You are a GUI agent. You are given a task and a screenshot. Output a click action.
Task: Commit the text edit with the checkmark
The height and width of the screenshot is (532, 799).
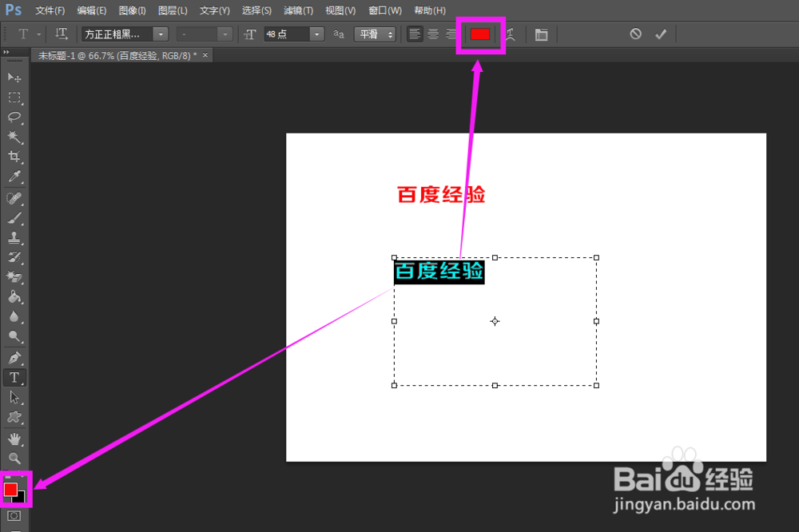pos(660,34)
